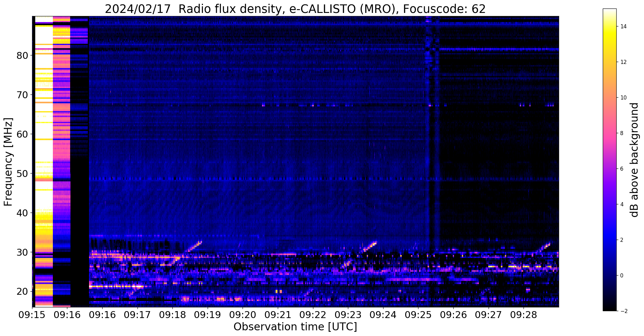Click the 'Frequency [MHz]' y-axis label
Image resolution: width=644 pixels, height=336 pixels.
[x=8, y=162]
